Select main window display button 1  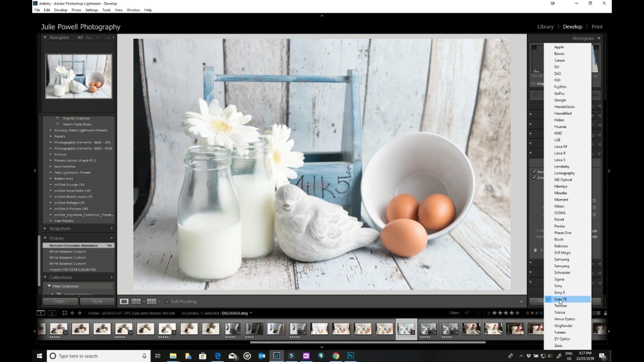click(x=41, y=313)
